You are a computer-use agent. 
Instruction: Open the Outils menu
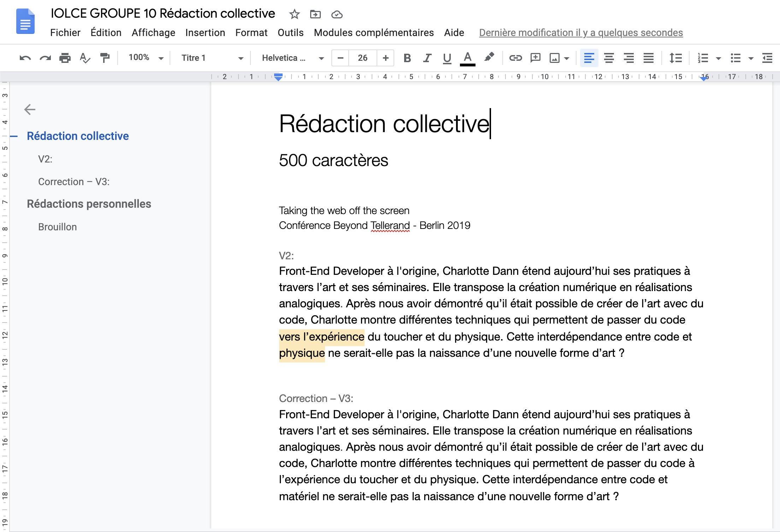(x=291, y=32)
